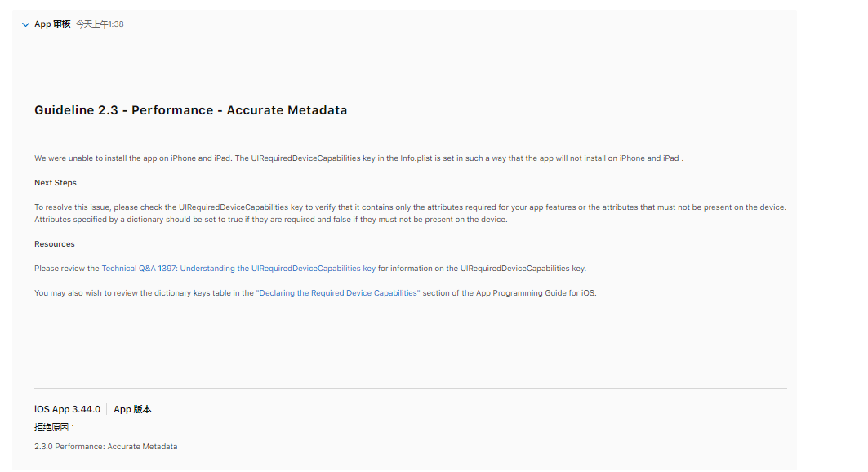Click the timestamp 今天上午1:38

[x=100, y=24]
